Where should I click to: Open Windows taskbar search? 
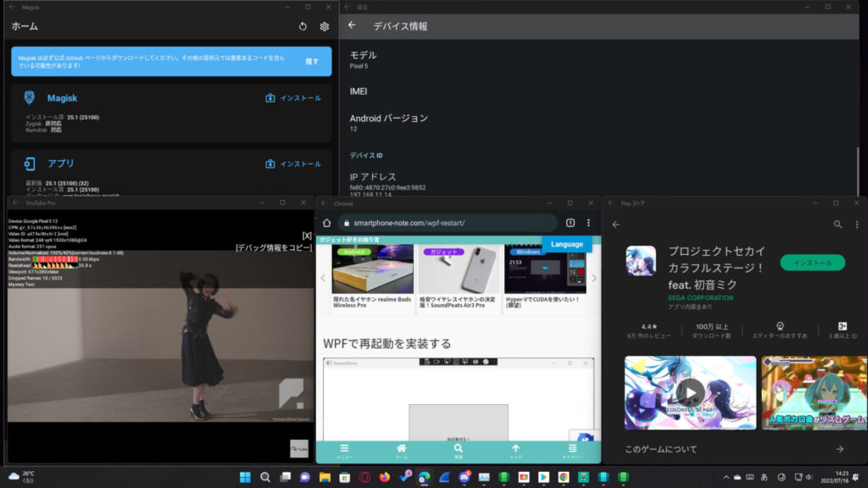click(265, 477)
